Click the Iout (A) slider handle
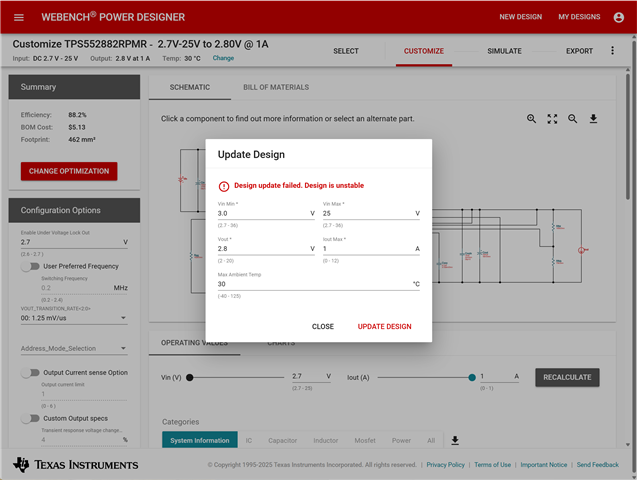Screen dimensions: 637x480 coord(472,377)
